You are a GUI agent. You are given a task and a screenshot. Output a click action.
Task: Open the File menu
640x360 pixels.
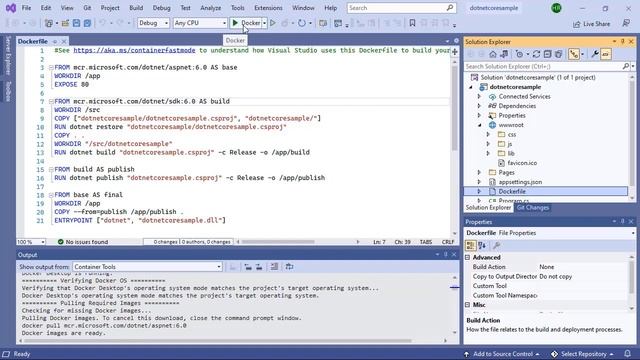pyautogui.click(x=26, y=8)
